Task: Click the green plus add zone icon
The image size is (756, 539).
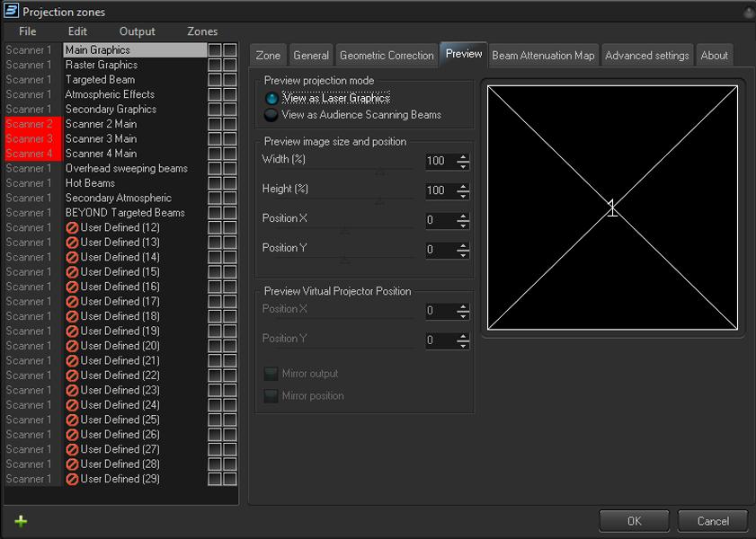Action: click(21, 521)
